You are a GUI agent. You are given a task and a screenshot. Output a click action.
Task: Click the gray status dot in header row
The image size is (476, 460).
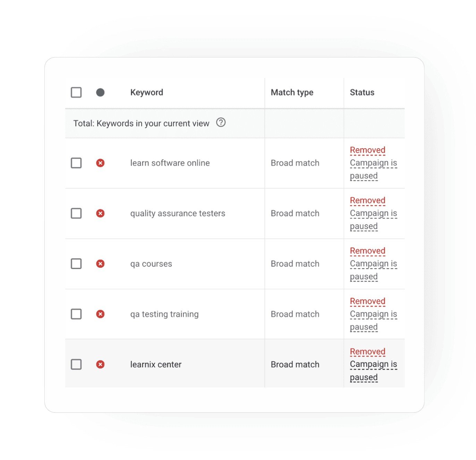tap(100, 92)
